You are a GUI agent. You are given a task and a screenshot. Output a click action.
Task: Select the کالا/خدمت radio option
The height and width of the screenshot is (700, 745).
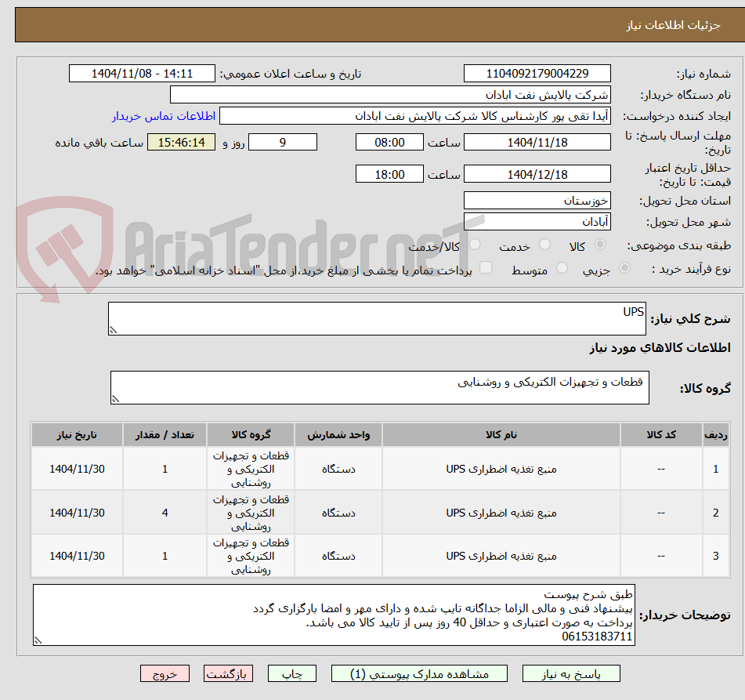(x=474, y=245)
